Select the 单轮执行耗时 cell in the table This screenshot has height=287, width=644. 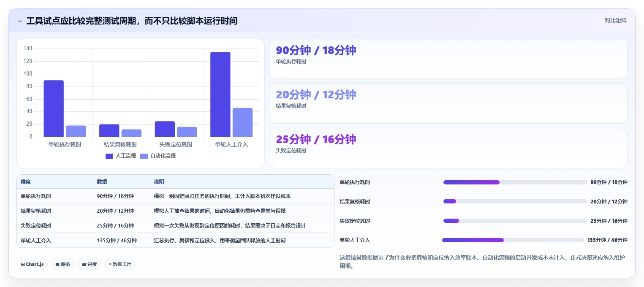[36, 196]
